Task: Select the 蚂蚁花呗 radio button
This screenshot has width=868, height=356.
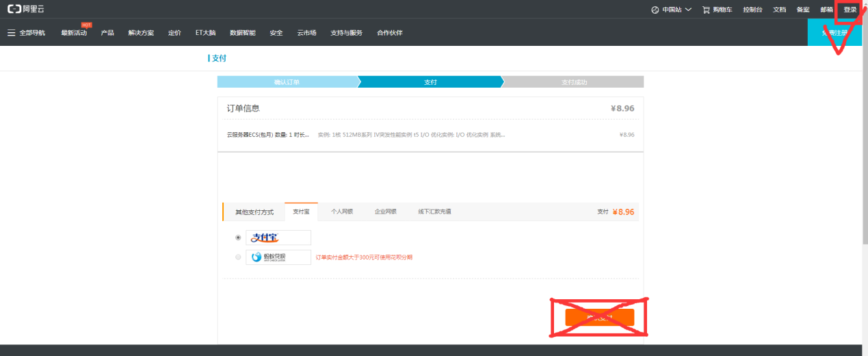Action: 238,257
